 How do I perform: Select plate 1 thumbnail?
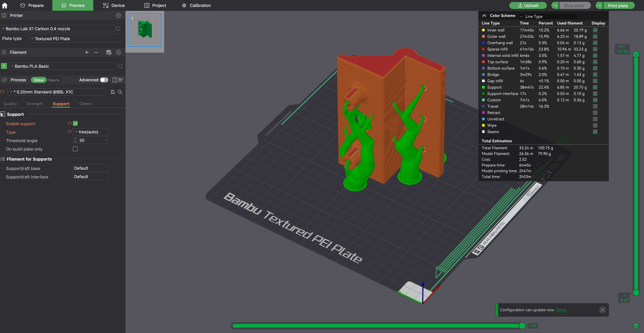[x=145, y=30]
